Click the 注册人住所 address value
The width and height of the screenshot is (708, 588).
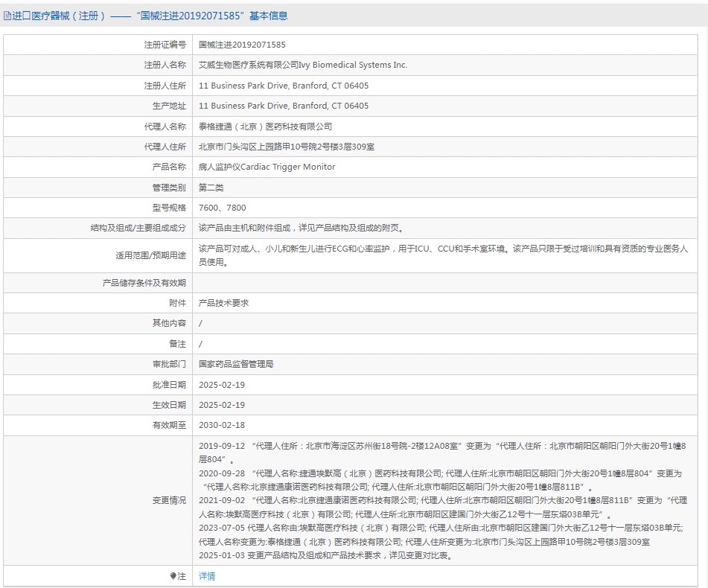[284, 86]
